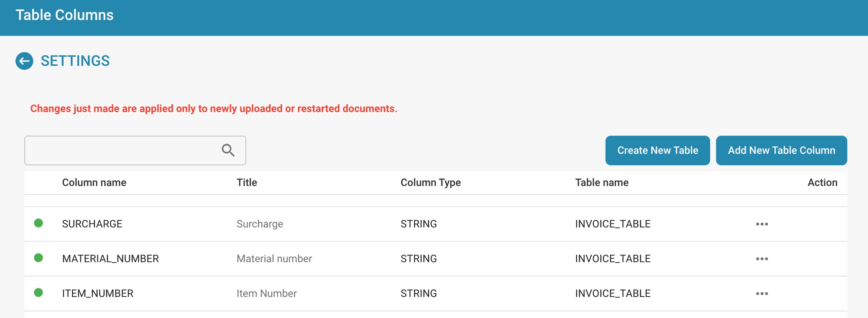Select the Table name column header
The width and height of the screenshot is (868, 318).
pyautogui.click(x=602, y=183)
